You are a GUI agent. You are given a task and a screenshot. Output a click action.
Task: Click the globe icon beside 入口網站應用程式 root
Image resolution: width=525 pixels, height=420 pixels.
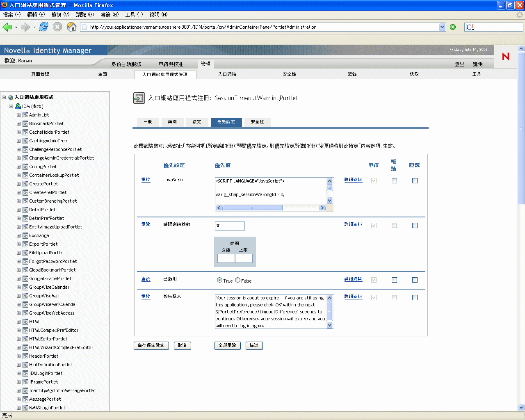click(x=11, y=98)
